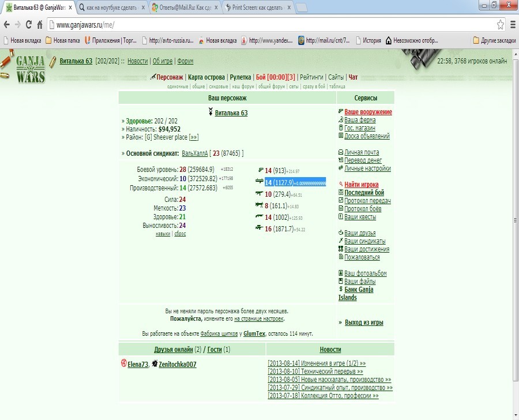519x420 pixels.
Task: Click сброс link under stats
Action: tap(180, 234)
